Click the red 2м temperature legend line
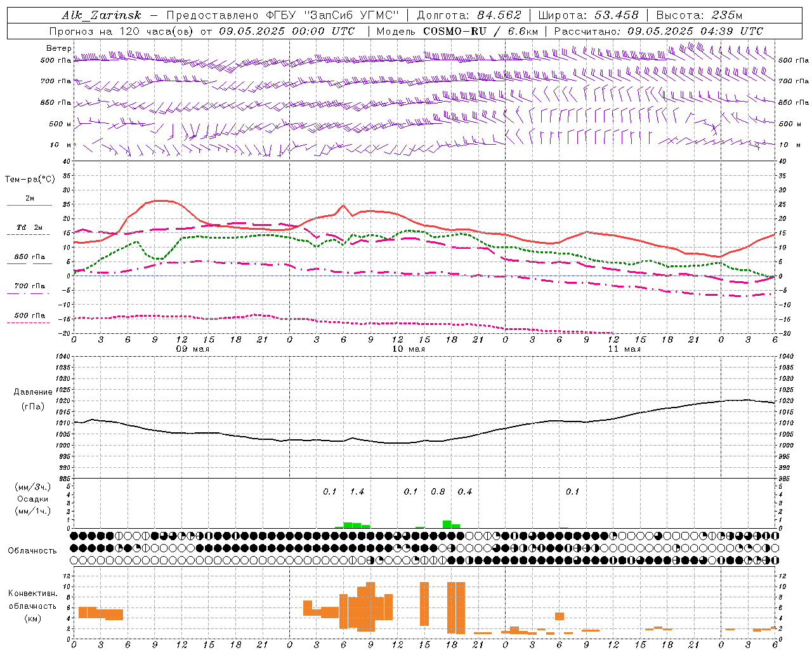 coord(29,205)
